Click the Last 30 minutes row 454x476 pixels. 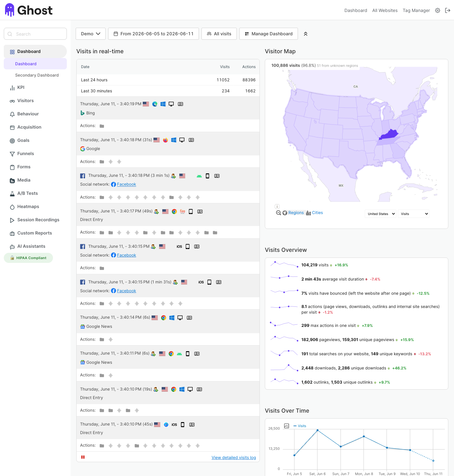168,91
